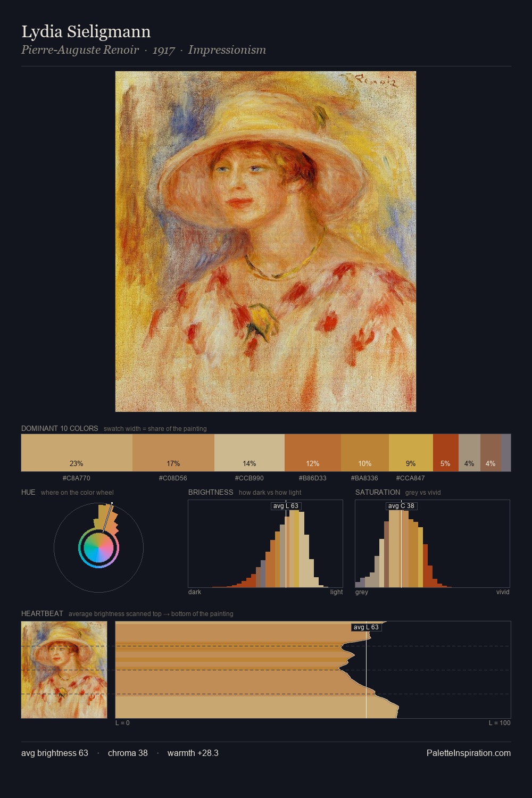Click the '#B86D33' hex label
The image size is (532, 798).
click(x=313, y=478)
